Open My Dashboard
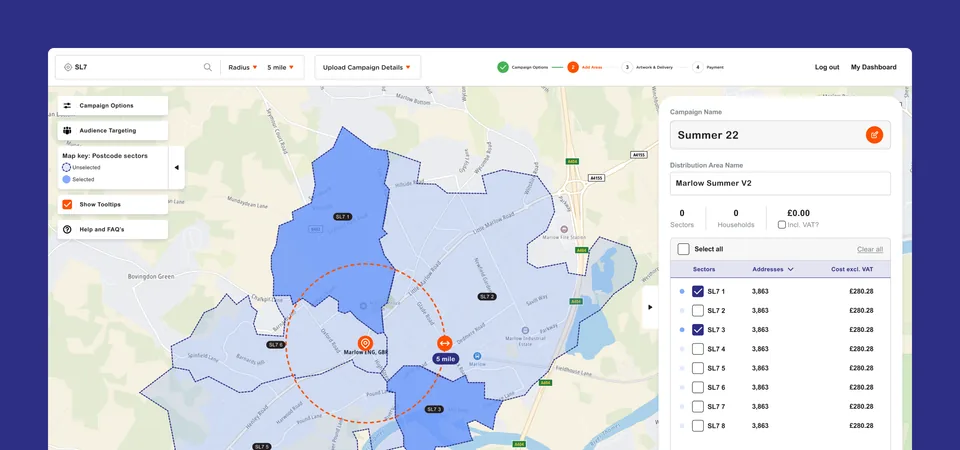This screenshot has height=450, width=960. [873, 67]
